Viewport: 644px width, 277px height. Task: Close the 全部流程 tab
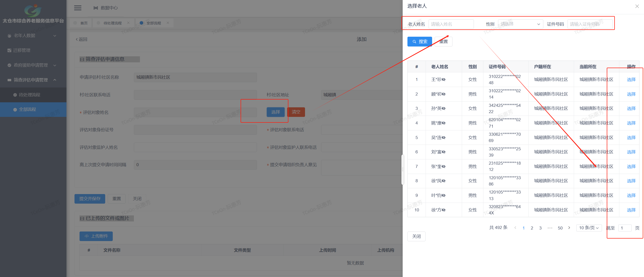(168, 23)
